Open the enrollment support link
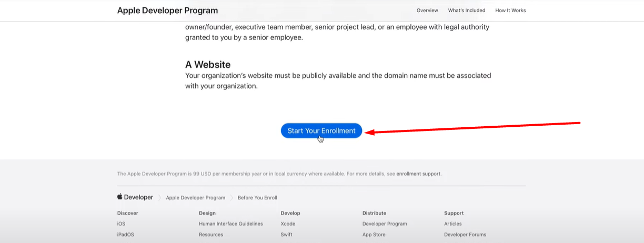644x243 pixels. click(x=419, y=174)
